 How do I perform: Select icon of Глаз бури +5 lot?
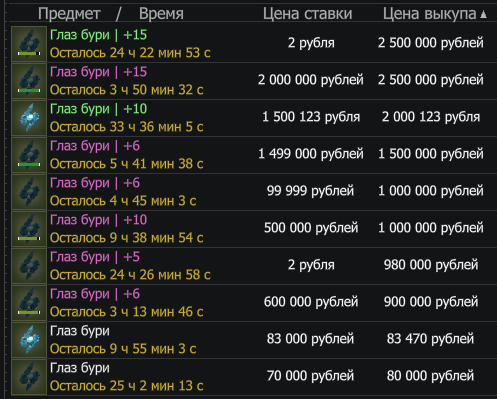tap(29, 266)
